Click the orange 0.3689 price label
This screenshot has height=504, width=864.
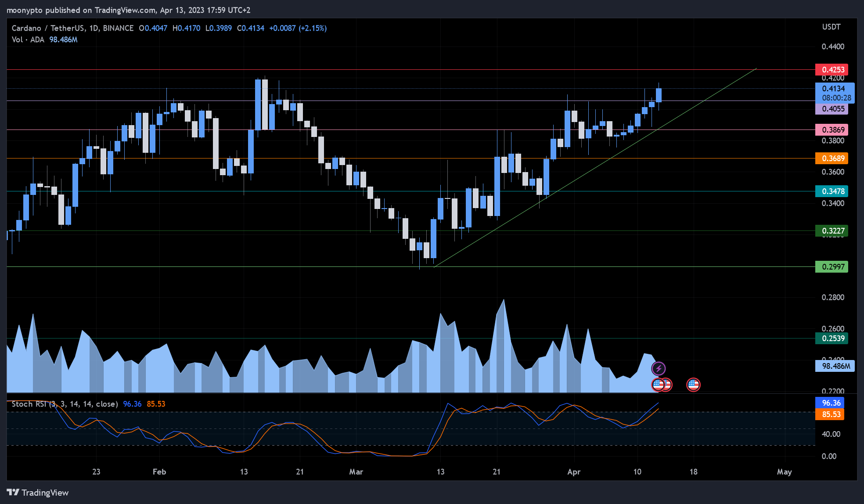tap(832, 158)
